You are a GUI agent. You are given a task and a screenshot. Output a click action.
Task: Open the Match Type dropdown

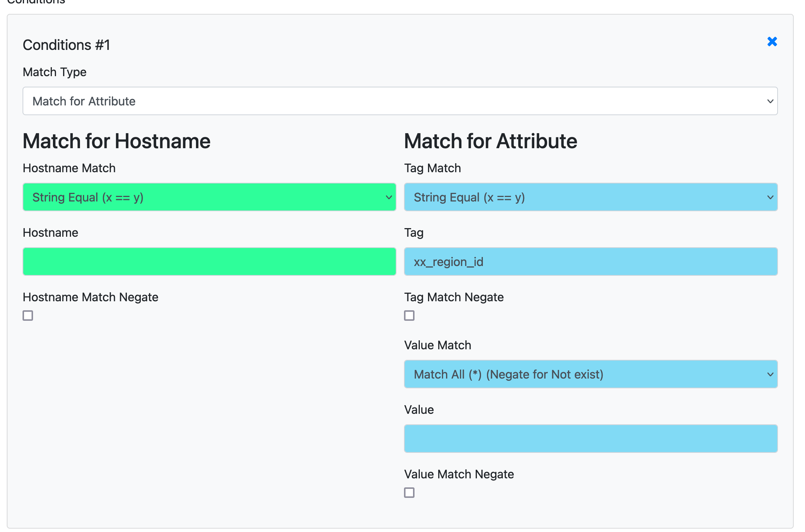[x=400, y=101]
